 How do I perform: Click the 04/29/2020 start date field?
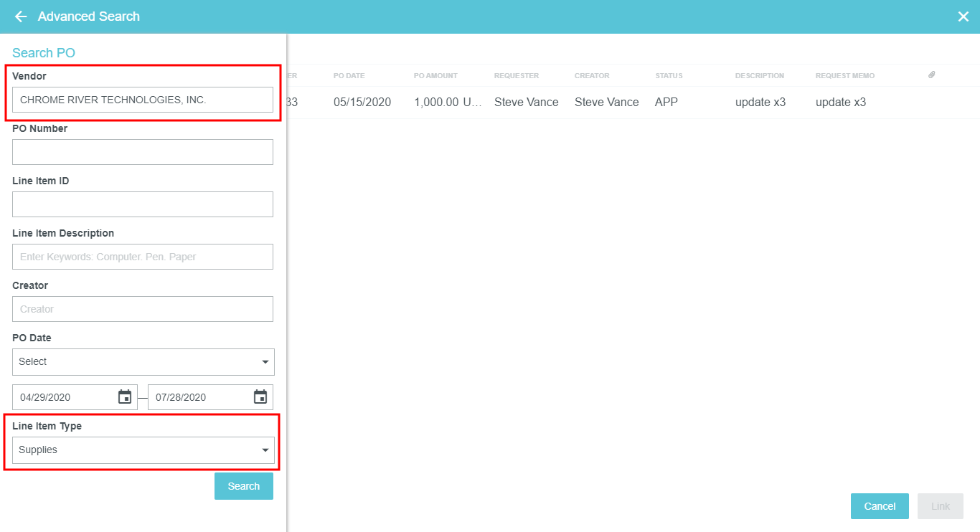(x=65, y=397)
